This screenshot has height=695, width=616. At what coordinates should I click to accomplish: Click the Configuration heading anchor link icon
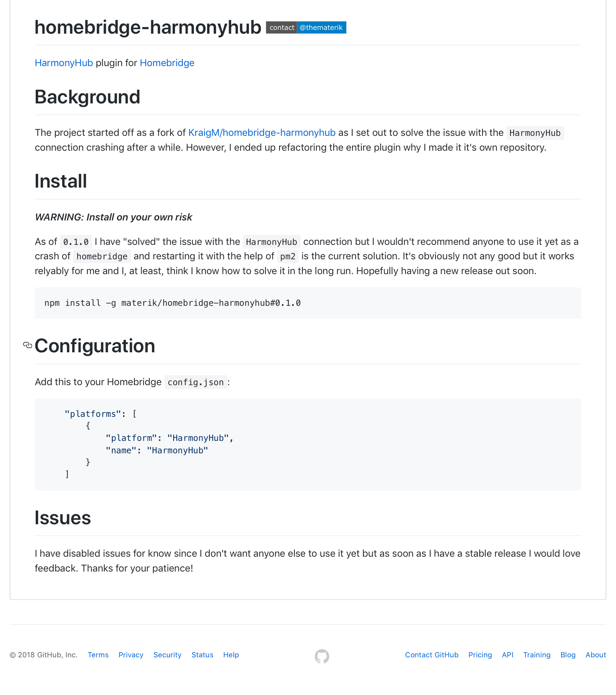(28, 345)
